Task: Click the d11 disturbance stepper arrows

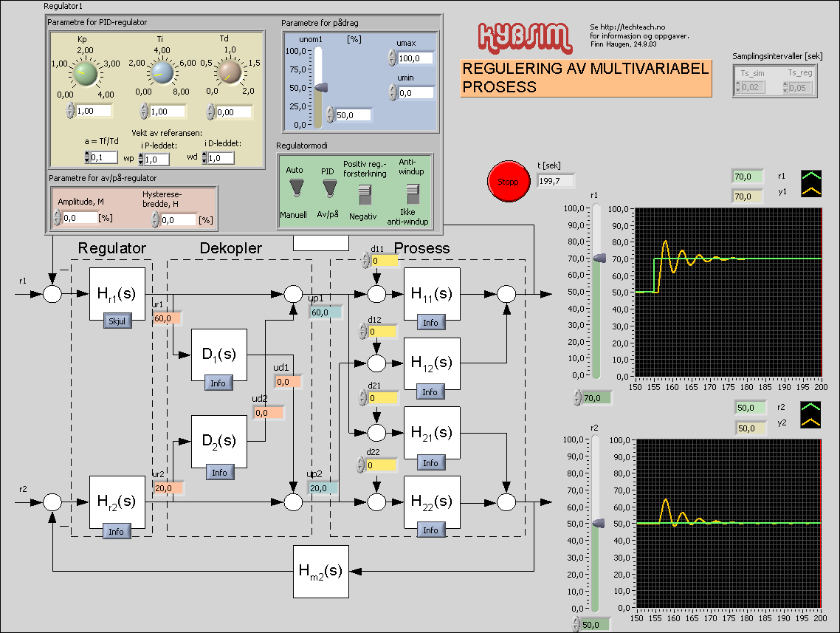Action: (366, 261)
